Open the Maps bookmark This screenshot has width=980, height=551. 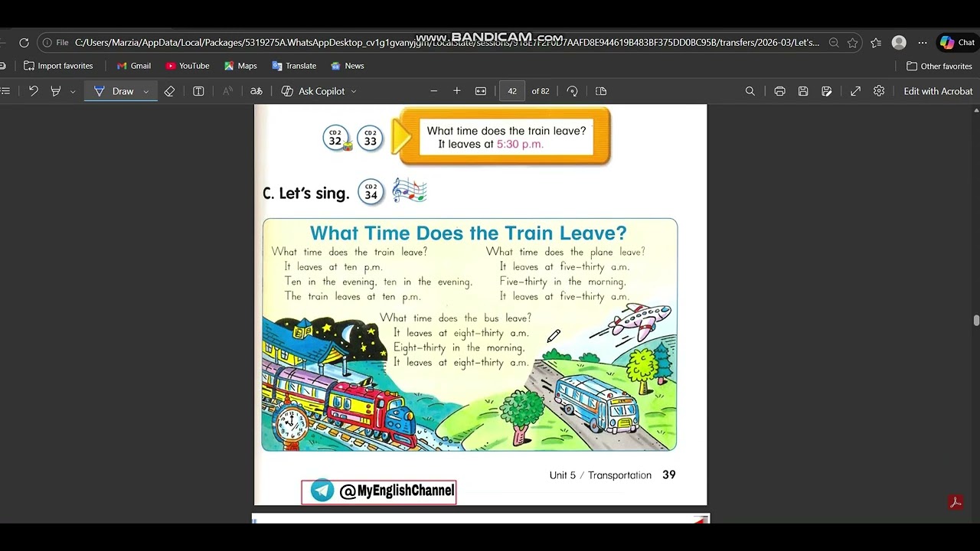240,66
